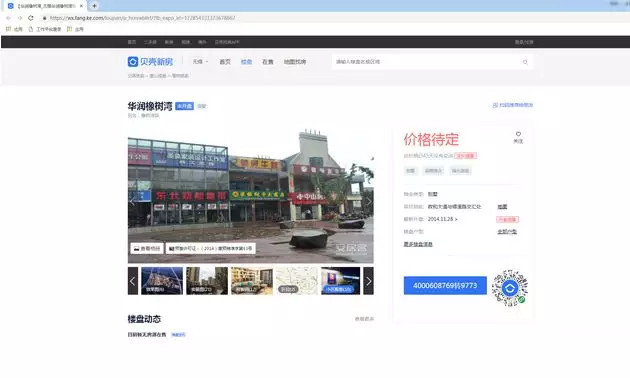Image resolution: width=630 pixels, height=378 pixels.
Task: Click 全部户型 all layouts link
Action: coord(507,232)
